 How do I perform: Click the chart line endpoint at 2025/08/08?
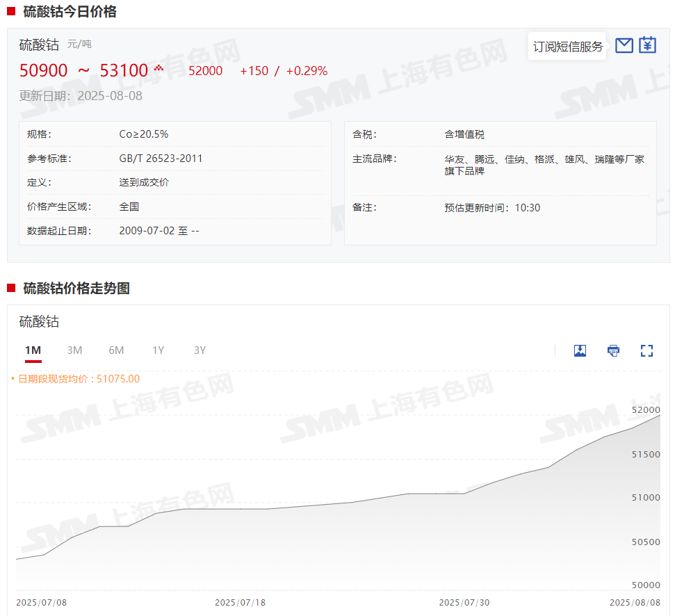pyautogui.click(x=659, y=415)
